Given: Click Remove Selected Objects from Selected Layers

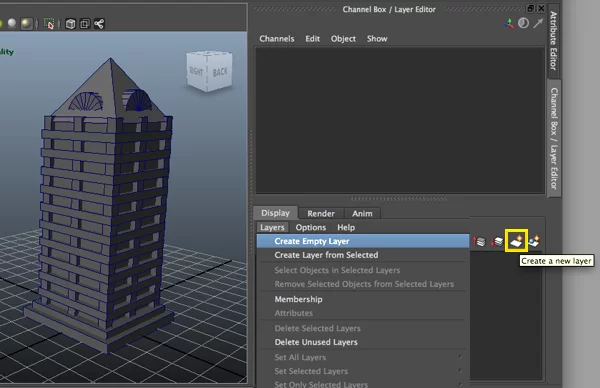Looking at the screenshot, I should [x=363, y=284].
